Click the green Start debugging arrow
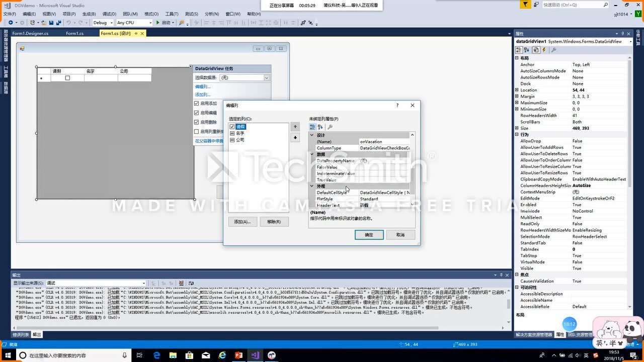644x362 pixels. pos(158,23)
